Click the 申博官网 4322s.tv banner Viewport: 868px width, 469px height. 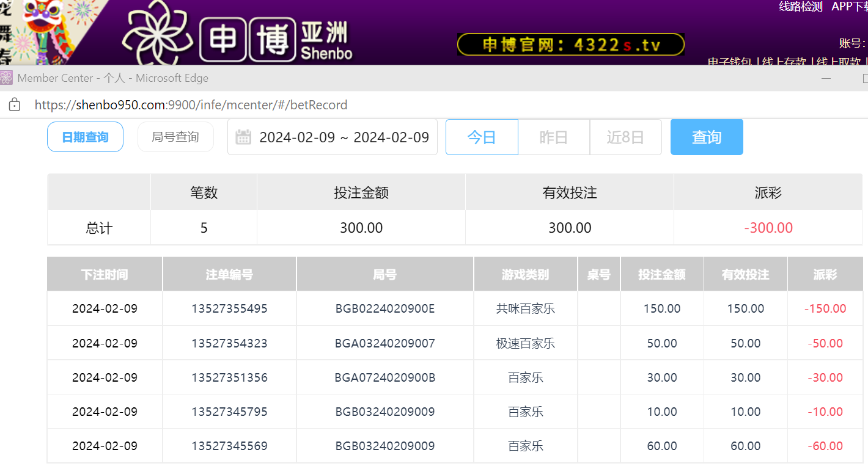coord(570,45)
